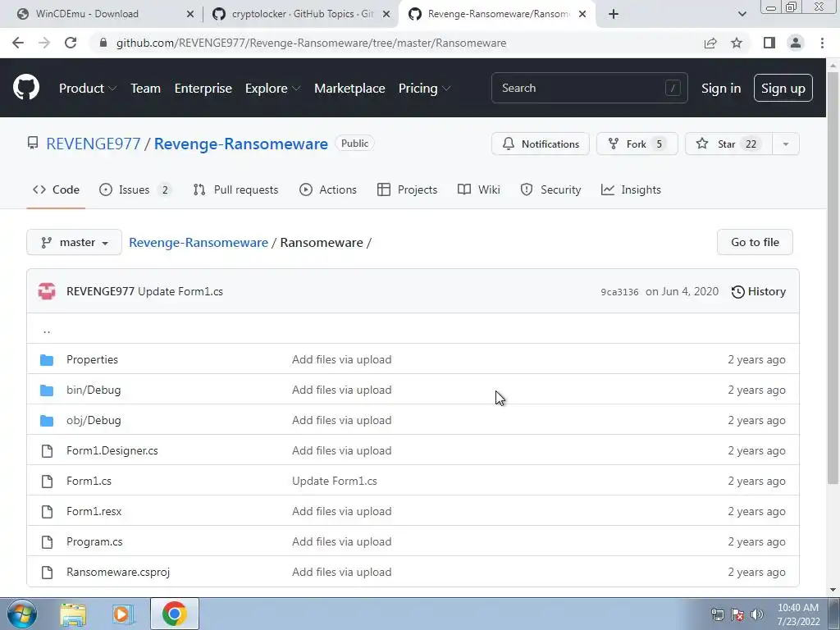Click the share page icon in the address bar
Screen dimensions: 840x630
click(710, 43)
